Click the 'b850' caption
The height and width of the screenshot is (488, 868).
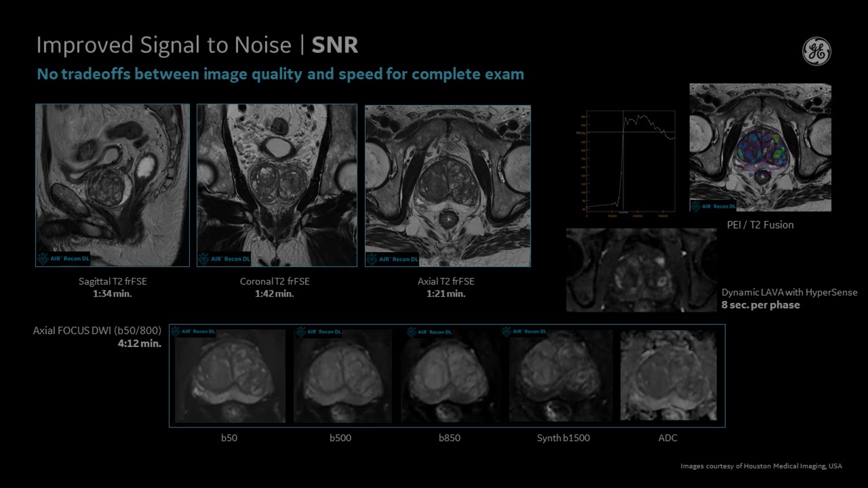450,438
